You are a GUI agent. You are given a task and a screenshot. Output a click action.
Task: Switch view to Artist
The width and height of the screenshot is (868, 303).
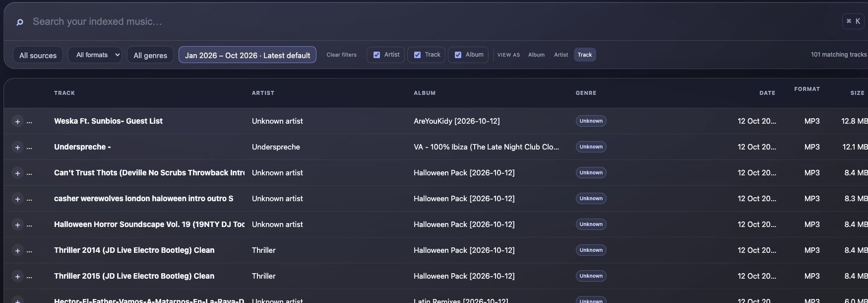coord(561,55)
